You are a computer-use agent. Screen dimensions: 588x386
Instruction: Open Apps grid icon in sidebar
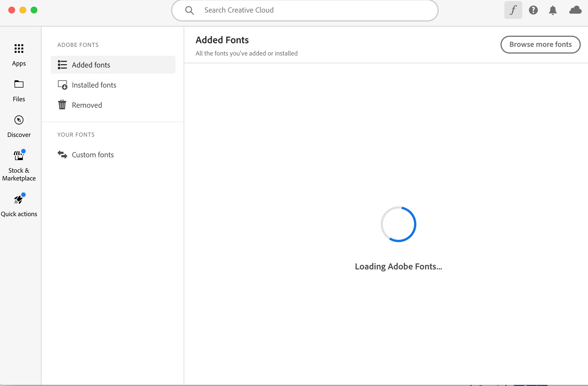click(19, 49)
